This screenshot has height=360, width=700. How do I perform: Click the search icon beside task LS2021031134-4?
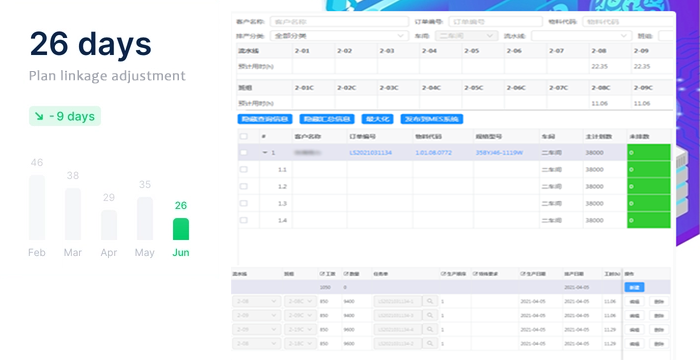(429, 330)
